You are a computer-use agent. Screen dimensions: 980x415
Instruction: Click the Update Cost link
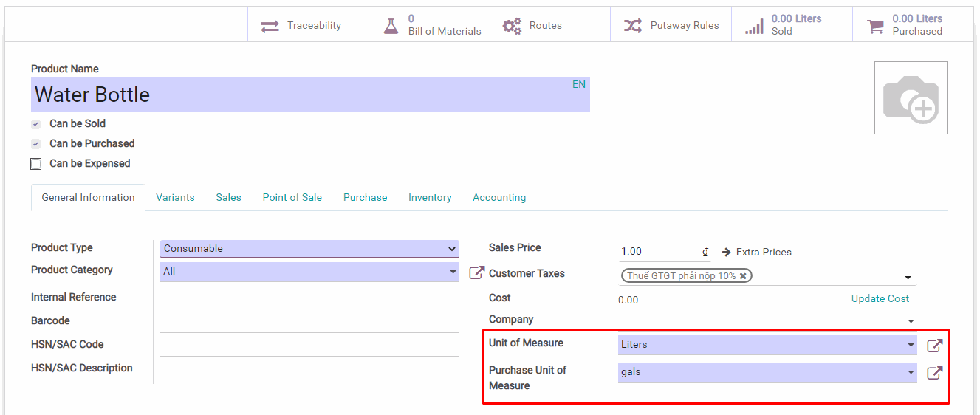880,299
